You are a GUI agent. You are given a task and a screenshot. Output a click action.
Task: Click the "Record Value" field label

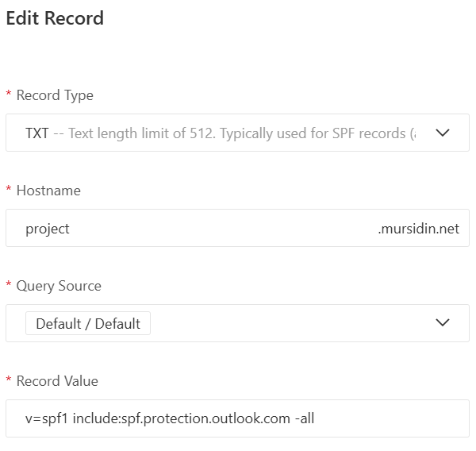(x=57, y=381)
